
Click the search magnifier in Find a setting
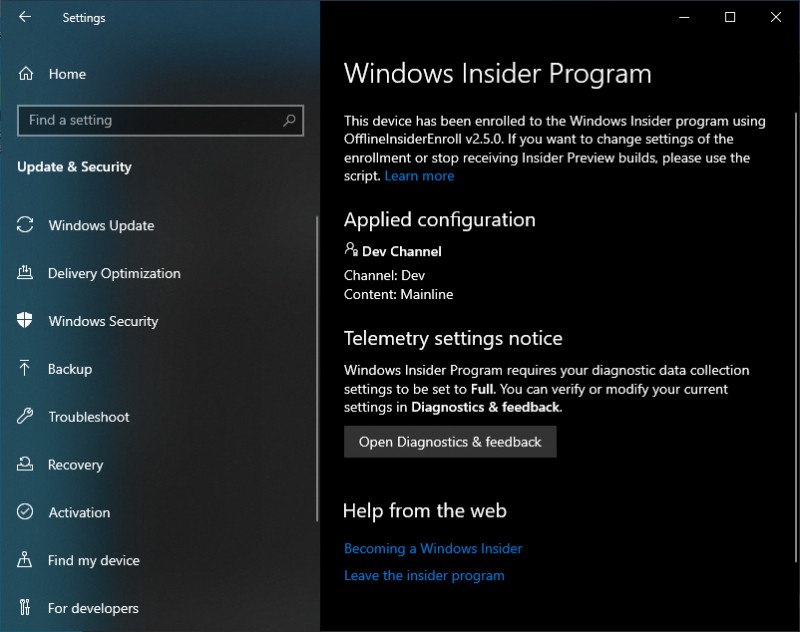290,120
